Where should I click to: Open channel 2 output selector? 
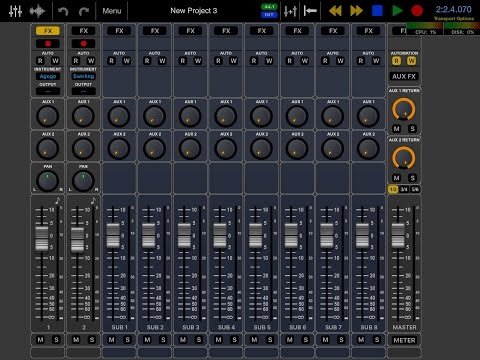(83, 91)
